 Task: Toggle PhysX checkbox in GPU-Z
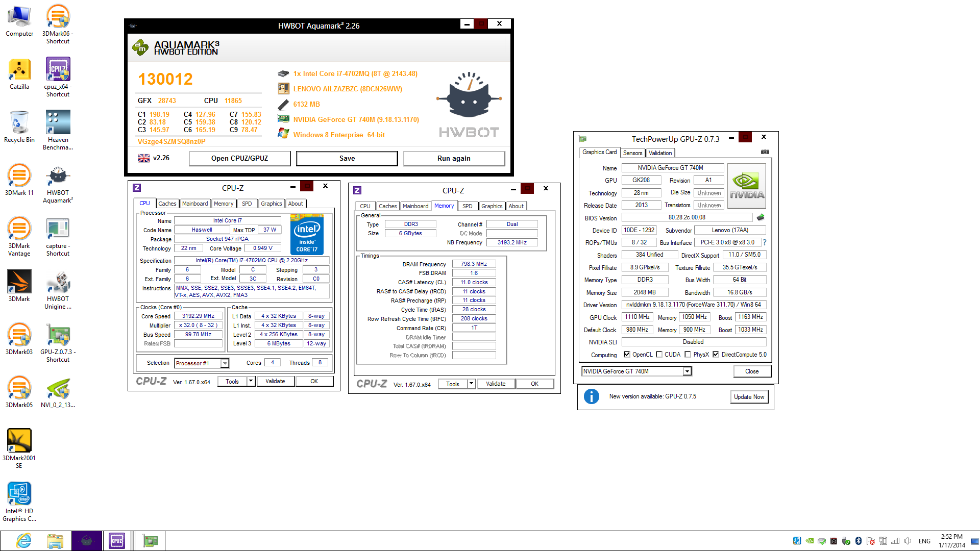(688, 355)
